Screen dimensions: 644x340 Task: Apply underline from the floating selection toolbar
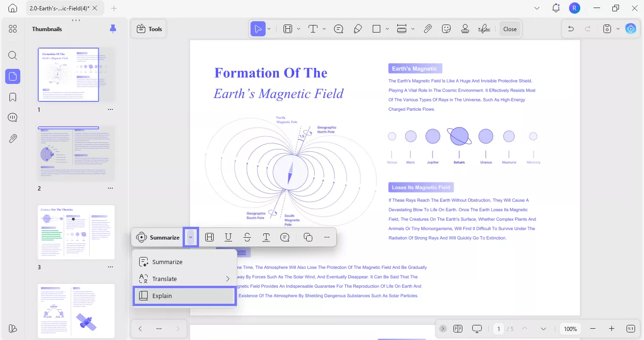click(228, 237)
